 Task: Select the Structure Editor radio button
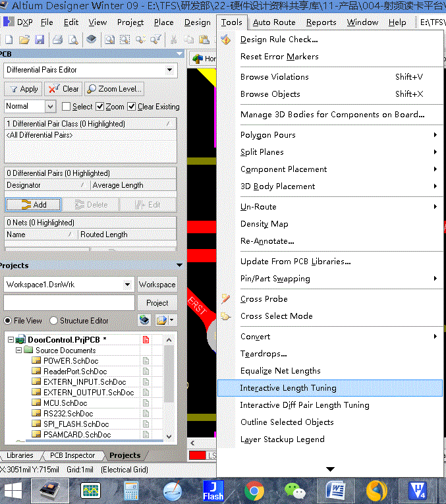point(53,320)
